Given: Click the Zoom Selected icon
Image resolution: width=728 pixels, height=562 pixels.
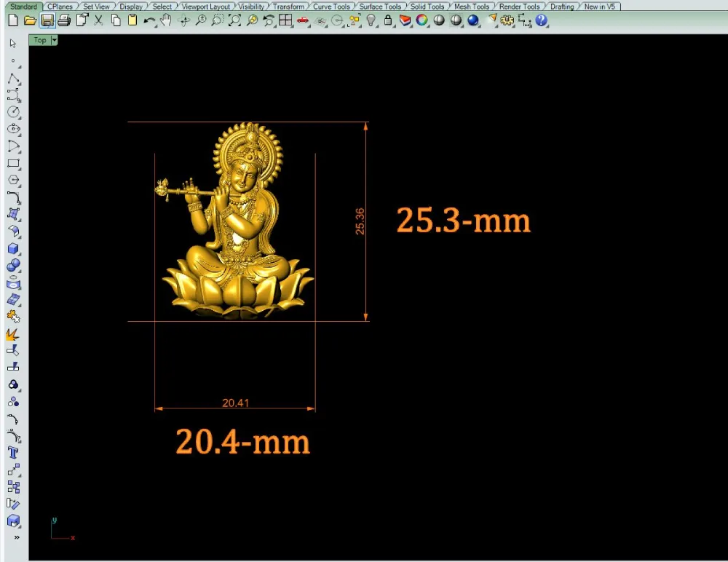Looking at the screenshot, I should (252, 20).
